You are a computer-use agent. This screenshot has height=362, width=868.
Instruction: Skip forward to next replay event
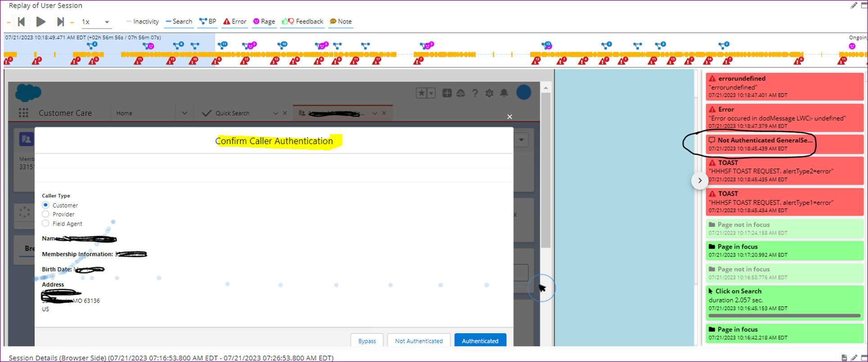60,22
